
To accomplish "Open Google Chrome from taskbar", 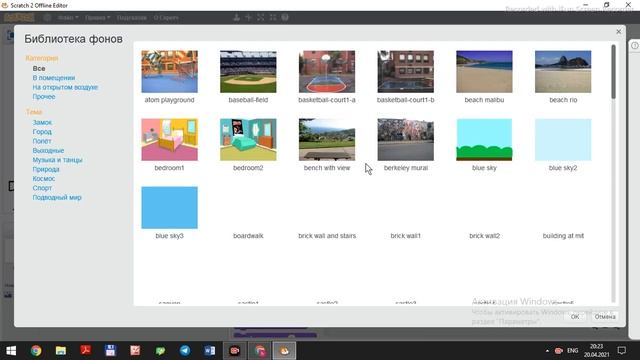I will 36,351.
